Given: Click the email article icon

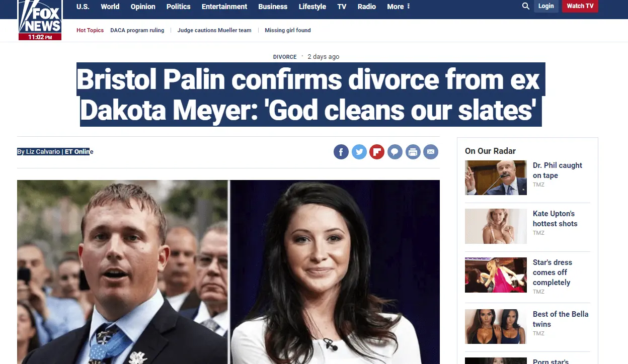Looking at the screenshot, I should [431, 152].
